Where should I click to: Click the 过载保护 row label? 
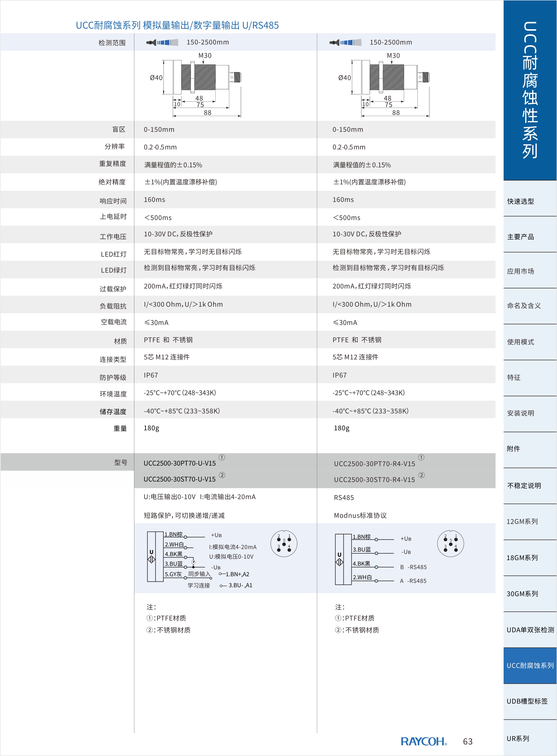(x=113, y=289)
